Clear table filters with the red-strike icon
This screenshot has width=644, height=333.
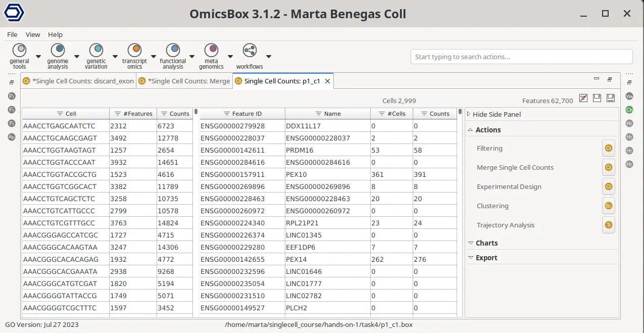pyautogui.click(x=583, y=98)
